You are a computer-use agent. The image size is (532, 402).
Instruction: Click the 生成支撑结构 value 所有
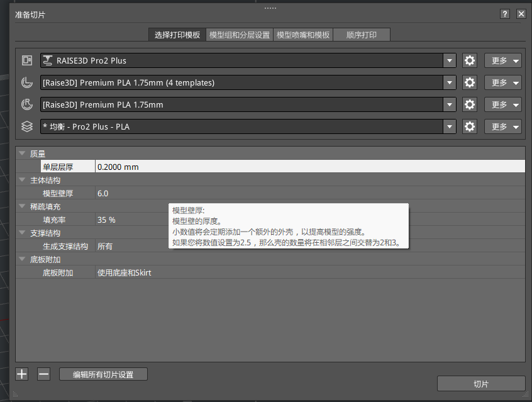310,246
